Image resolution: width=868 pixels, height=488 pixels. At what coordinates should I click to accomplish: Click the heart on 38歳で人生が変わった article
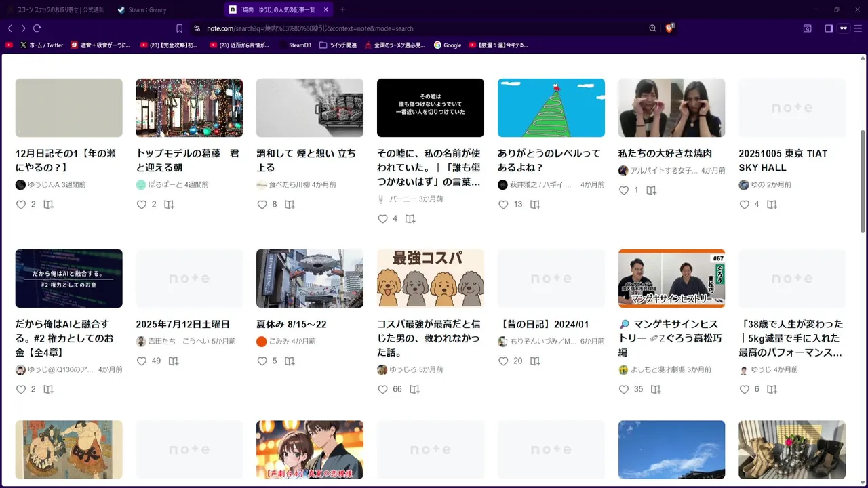(745, 390)
